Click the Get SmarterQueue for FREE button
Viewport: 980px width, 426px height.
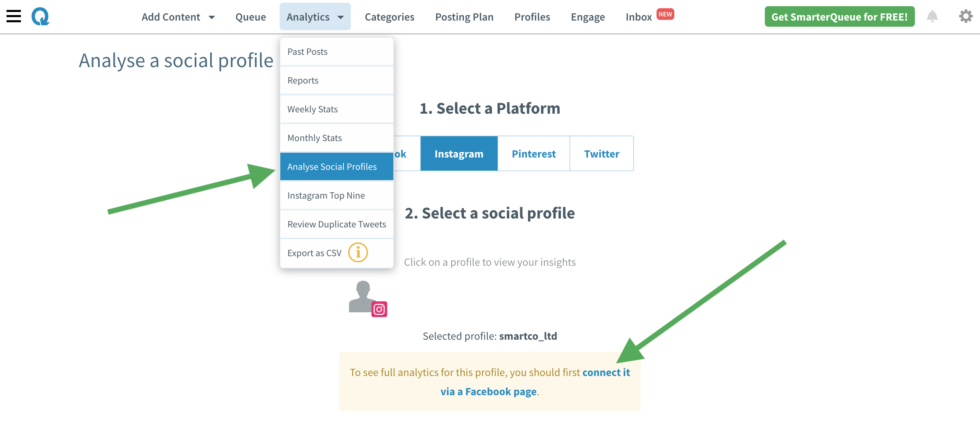pyautogui.click(x=839, y=16)
